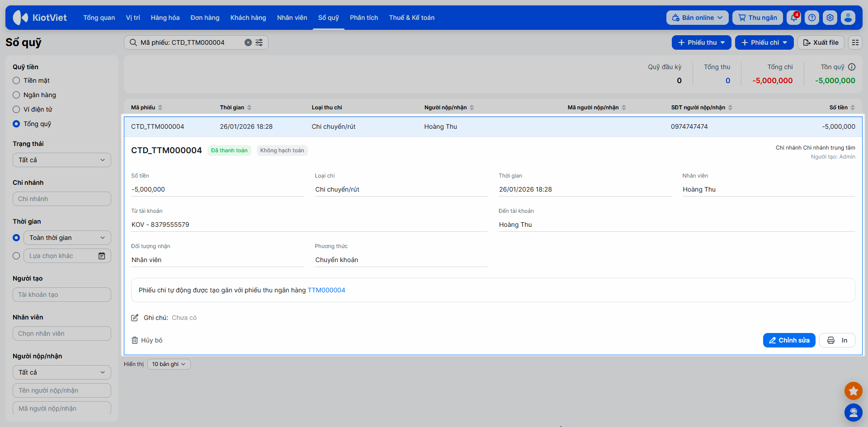Image resolution: width=868 pixels, height=427 pixels.
Task: Clear the search field with X icon
Action: coord(248,42)
